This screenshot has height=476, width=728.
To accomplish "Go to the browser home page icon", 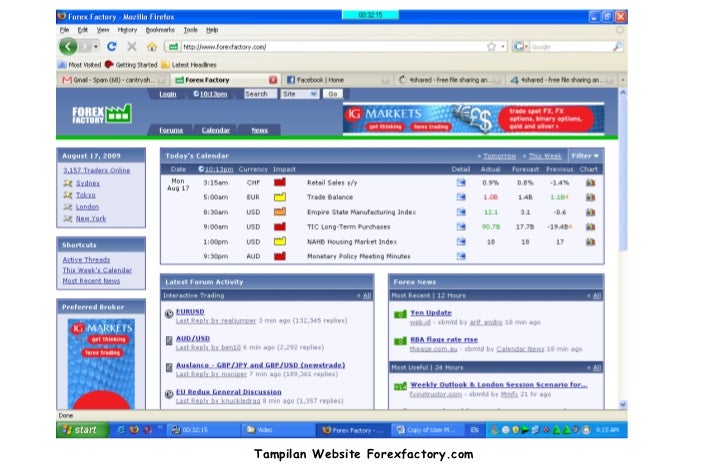I will (152, 47).
